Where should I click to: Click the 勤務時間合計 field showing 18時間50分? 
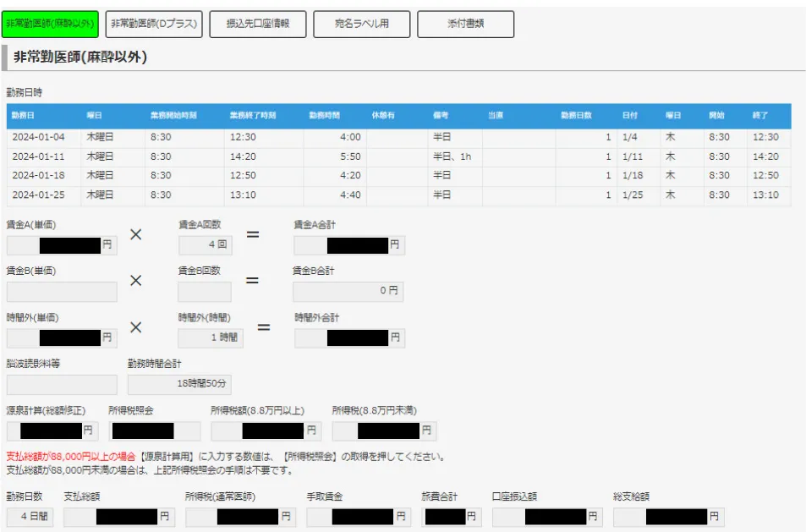click(x=179, y=385)
